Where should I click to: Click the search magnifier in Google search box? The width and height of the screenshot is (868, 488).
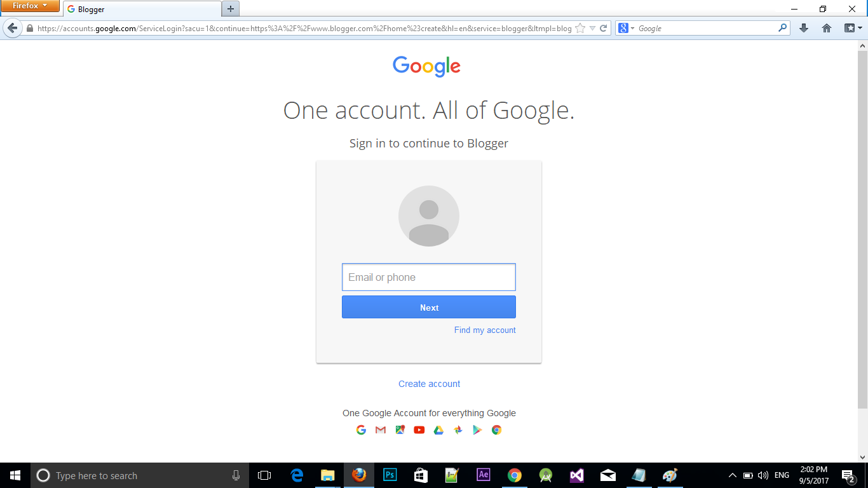[782, 28]
